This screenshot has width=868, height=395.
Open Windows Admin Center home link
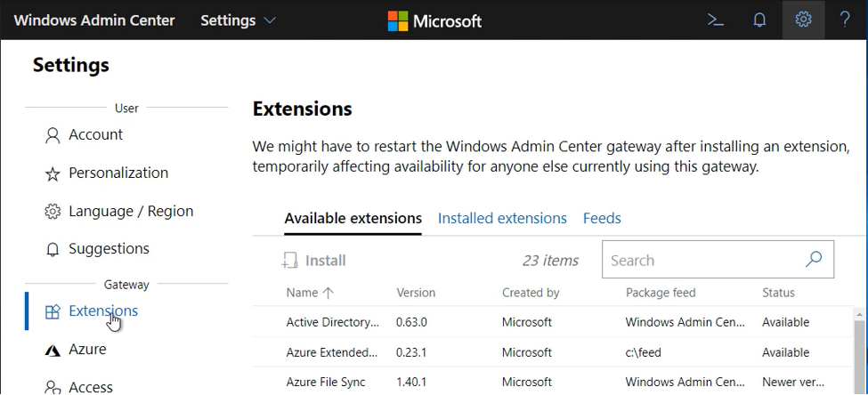tap(94, 20)
